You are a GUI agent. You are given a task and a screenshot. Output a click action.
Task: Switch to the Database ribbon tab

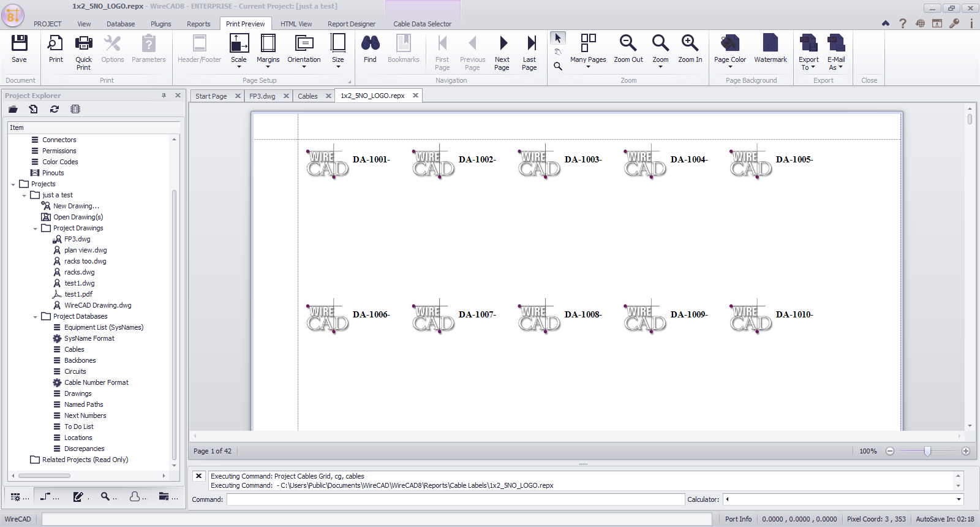[121, 24]
